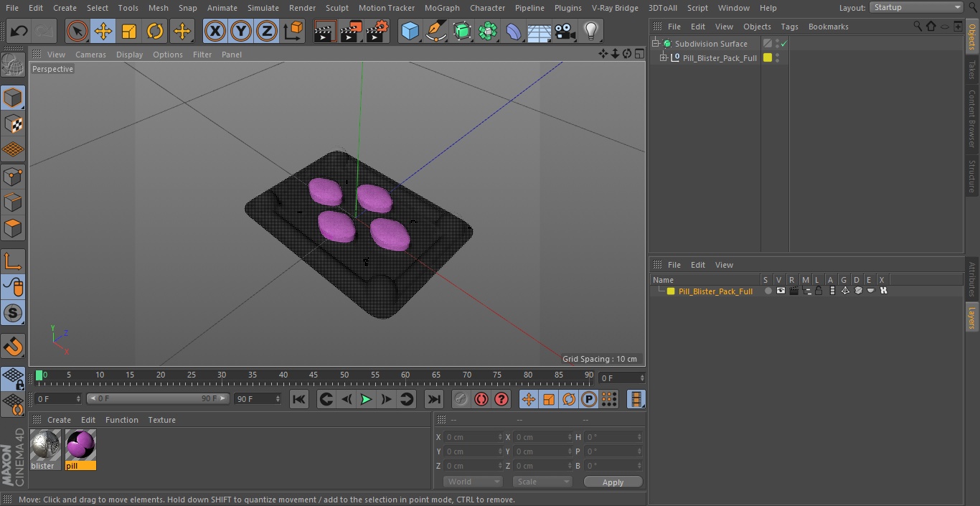Open material manager Texture menu
Image resolution: width=980 pixels, height=506 pixels.
(x=161, y=420)
